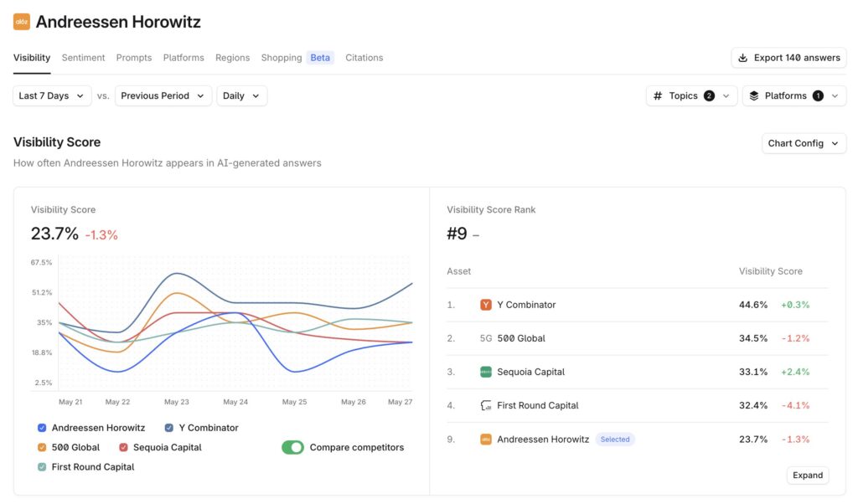This screenshot has height=504, width=858.
Task: Click the Platforms count badge showing 1
Action: tap(818, 95)
